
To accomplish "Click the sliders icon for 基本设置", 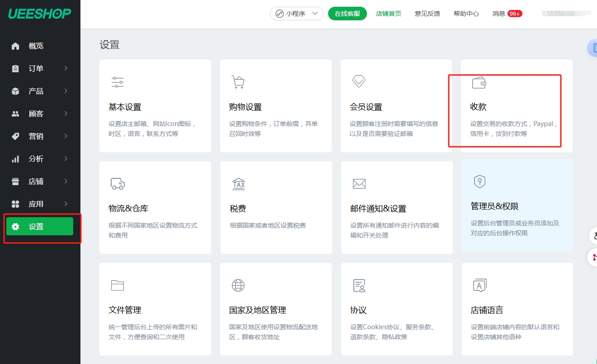I will (x=118, y=82).
